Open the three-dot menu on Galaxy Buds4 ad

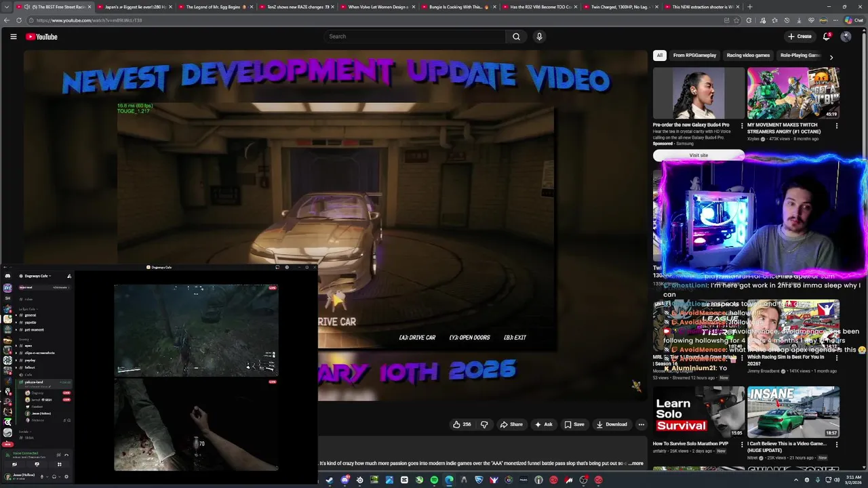click(x=741, y=125)
